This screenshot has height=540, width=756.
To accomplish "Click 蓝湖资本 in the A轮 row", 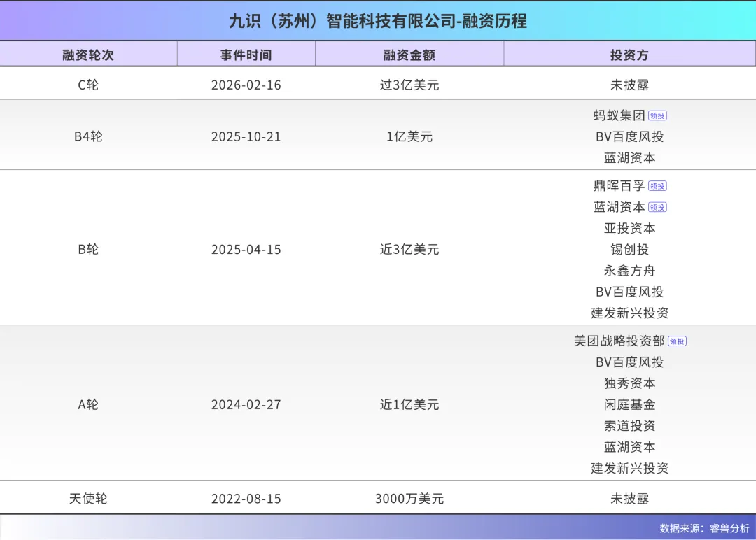I will click(630, 446).
